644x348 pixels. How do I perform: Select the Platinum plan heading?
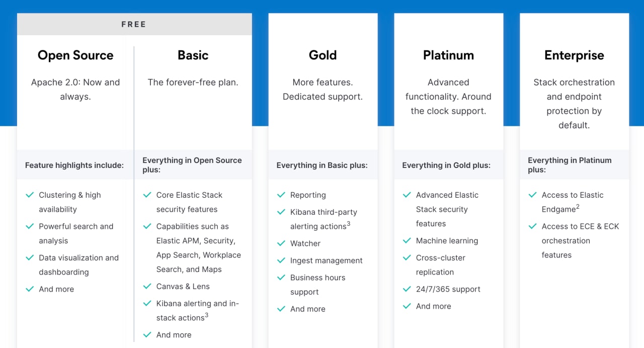448,55
